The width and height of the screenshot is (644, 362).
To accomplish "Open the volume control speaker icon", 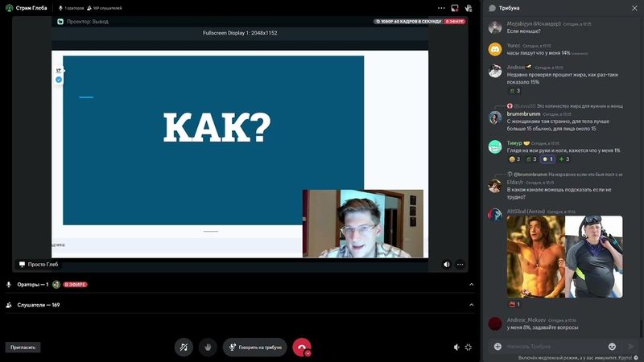I will pyautogui.click(x=456, y=348).
